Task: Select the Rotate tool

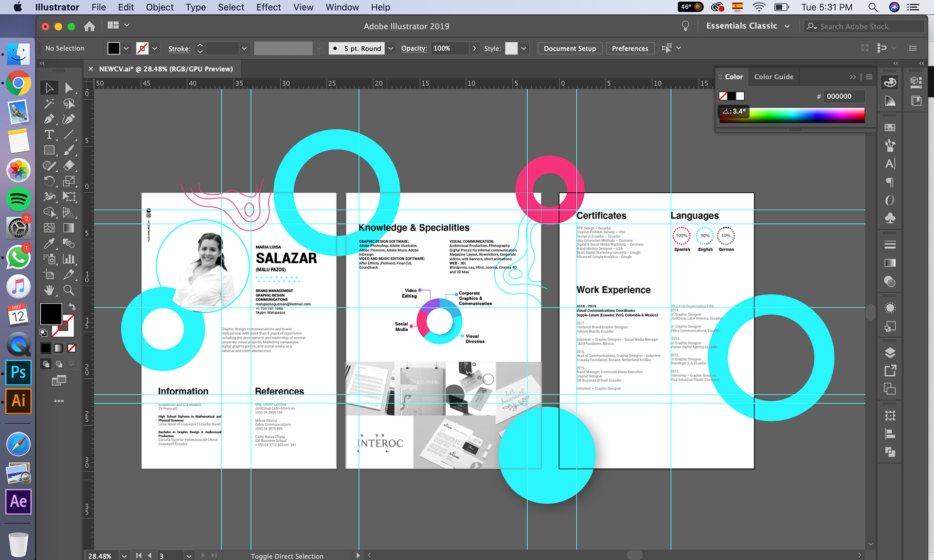Action: pos(49,181)
